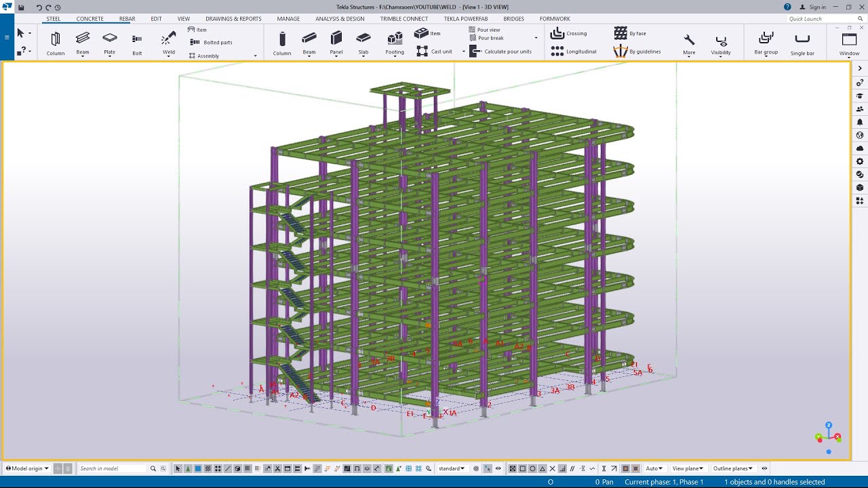This screenshot has height=488, width=868.
Task: Click the Search in model field
Action: (112, 468)
